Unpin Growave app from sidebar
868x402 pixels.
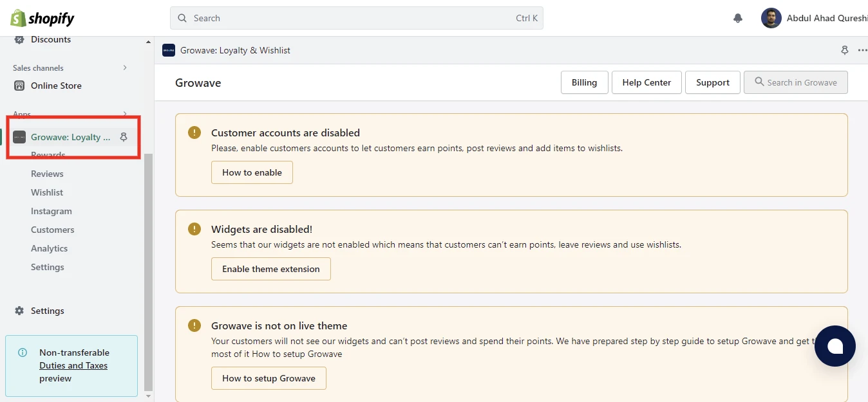point(124,137)
